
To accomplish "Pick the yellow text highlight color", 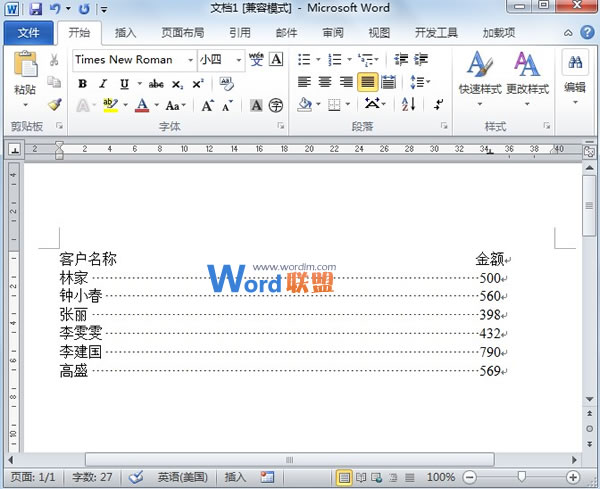I will tap(111, 105).
